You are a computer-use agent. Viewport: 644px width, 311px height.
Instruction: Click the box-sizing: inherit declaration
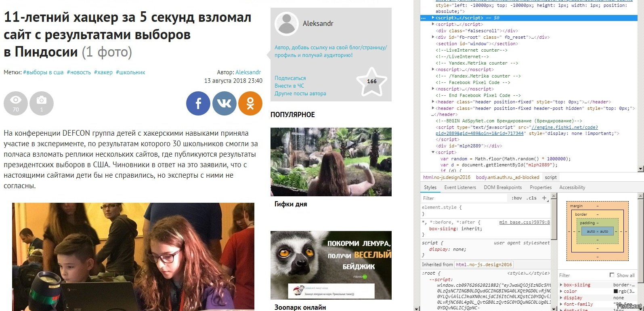455,229
